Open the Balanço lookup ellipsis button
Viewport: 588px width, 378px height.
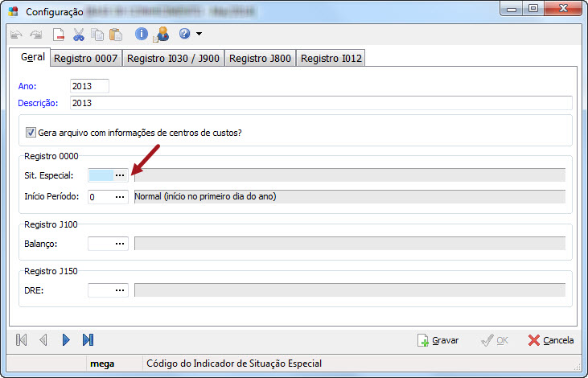click(x=120, y=243)
